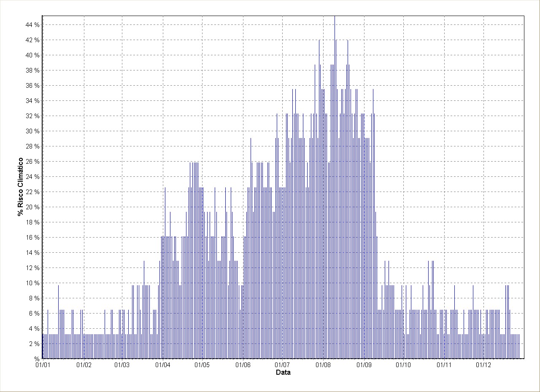Click the '14 %' y-axis tick label
Image resolution: width=540 pixels, height=392 pixels.
point(32,253)
